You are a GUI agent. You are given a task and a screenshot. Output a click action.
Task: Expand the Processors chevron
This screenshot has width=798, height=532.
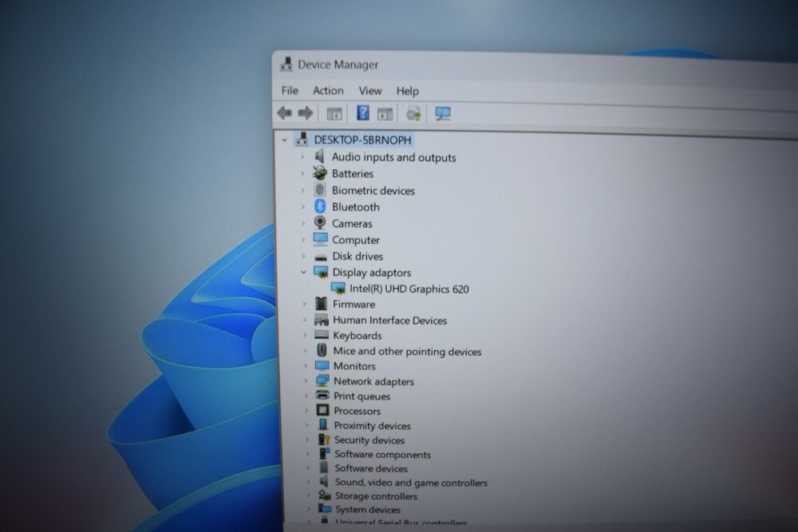tap(306, 410)
